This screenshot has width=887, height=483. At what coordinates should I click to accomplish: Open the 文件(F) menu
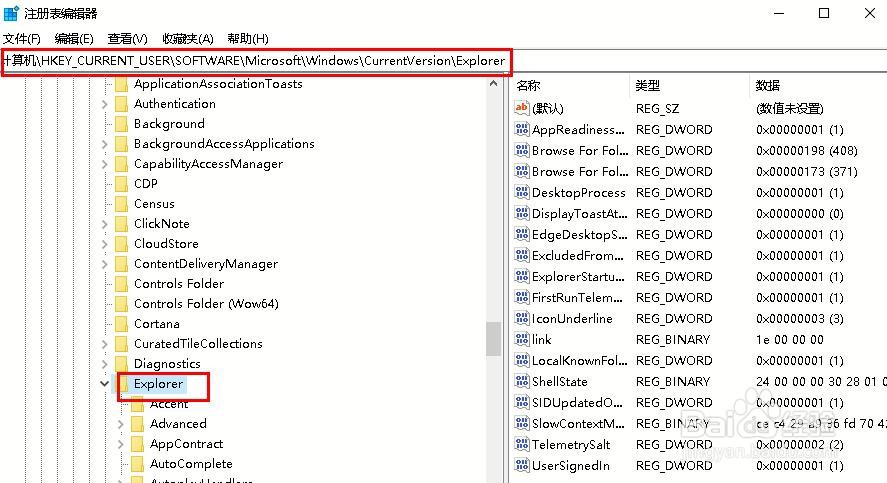tap(21, 38)
